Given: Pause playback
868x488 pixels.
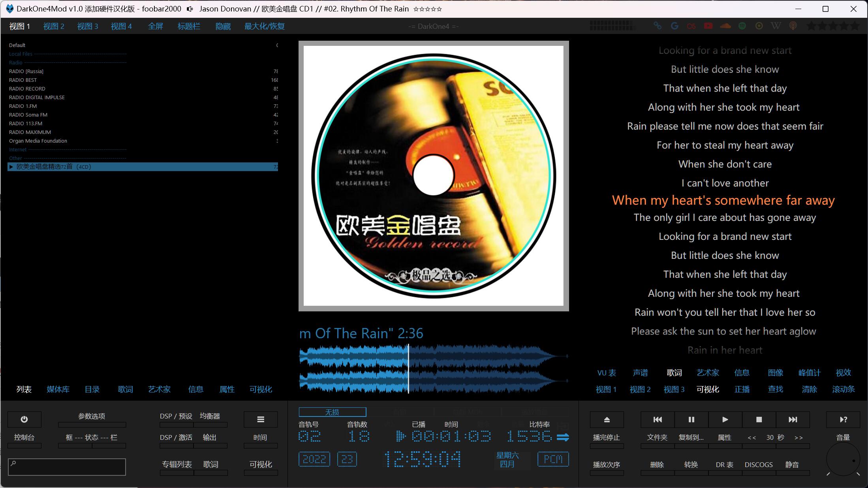Looking at the screenshot, I should click(691, 419).
